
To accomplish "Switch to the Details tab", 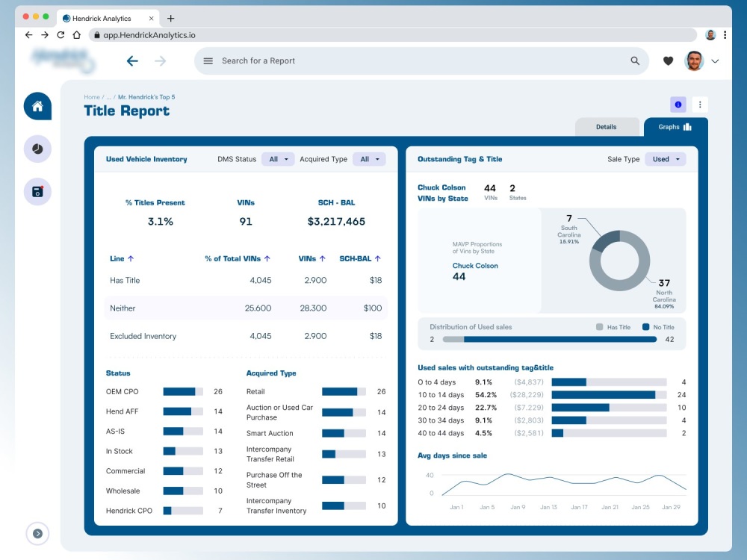I will 606,127.
